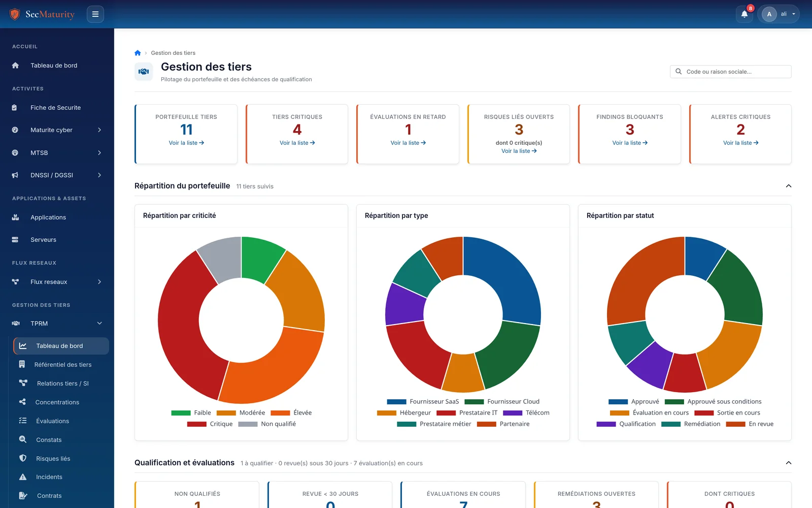Open Voir la liste under Tiers critiques
812x508 pixels.
click(x=297, y=143)
